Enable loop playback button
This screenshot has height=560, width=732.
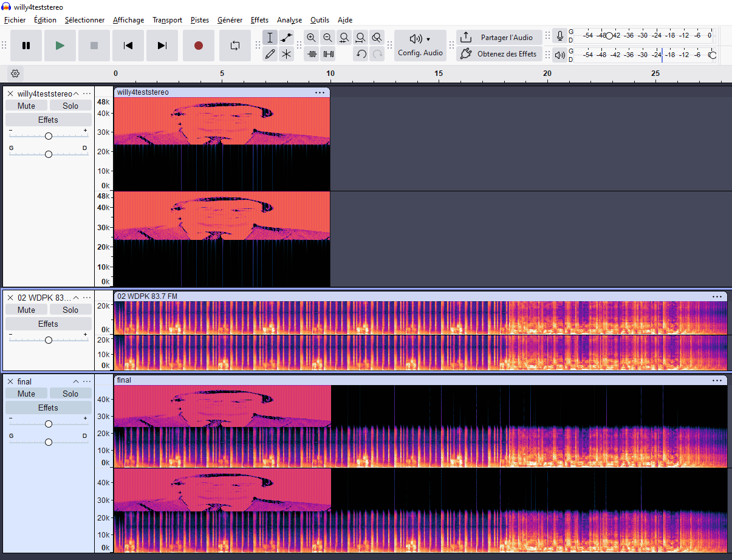(235, 46)
